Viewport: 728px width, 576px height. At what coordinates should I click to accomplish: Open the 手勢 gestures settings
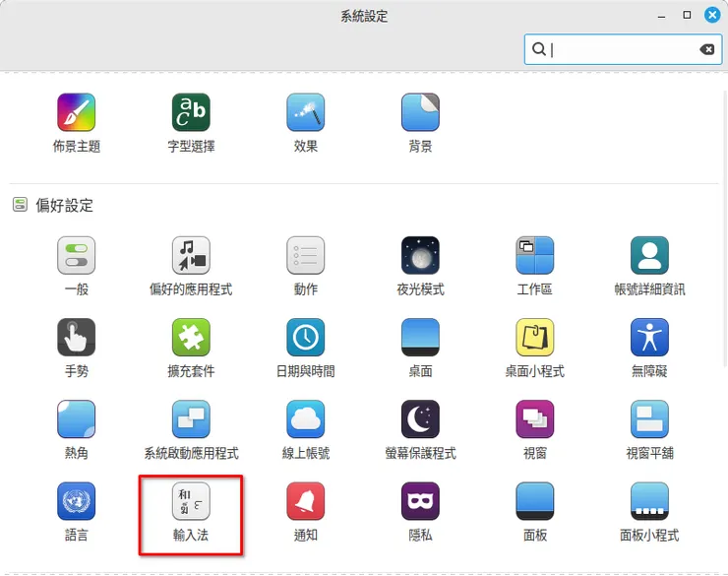pyautogui.click(x=76, y=348)
